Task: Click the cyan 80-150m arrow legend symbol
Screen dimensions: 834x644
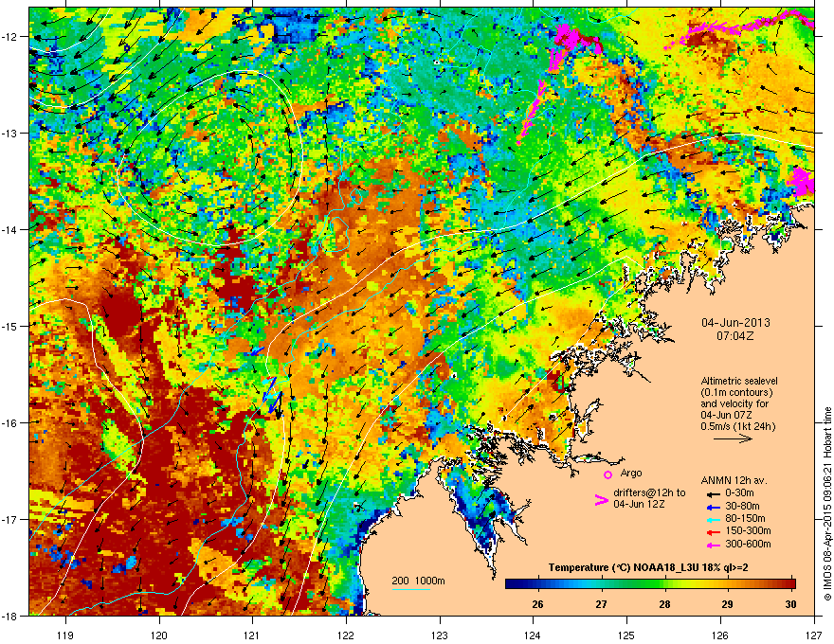Action: coord(713,519)
